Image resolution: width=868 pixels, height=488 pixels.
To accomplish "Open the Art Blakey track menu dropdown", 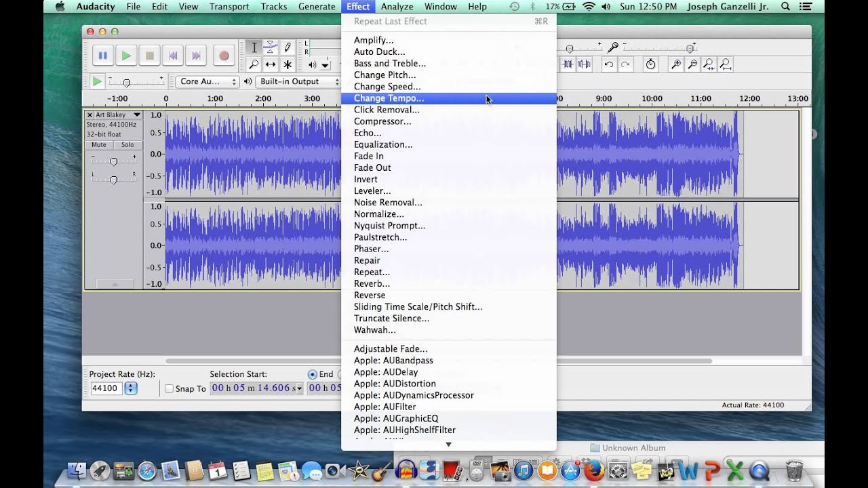I will [x=137, y=115].
